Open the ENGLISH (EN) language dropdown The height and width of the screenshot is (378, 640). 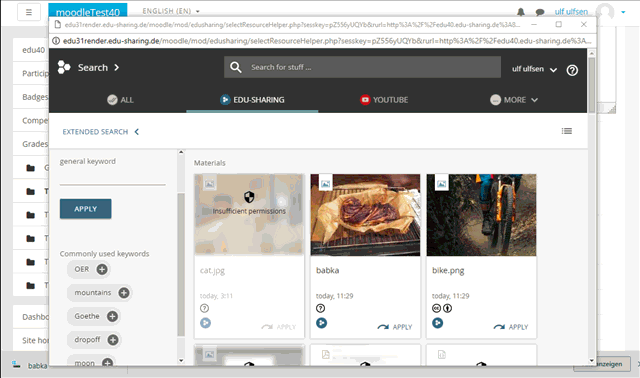(171, 11)
